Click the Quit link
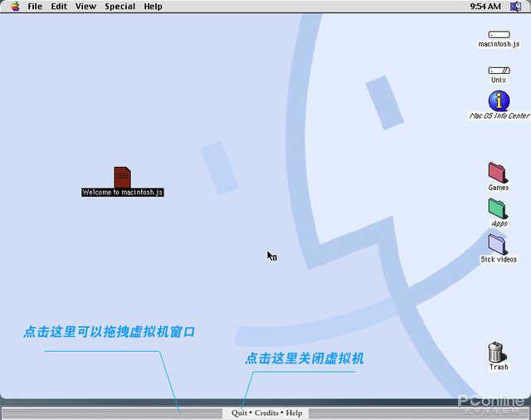Screen dimensions: 531x420 click(x=239, y=413)
